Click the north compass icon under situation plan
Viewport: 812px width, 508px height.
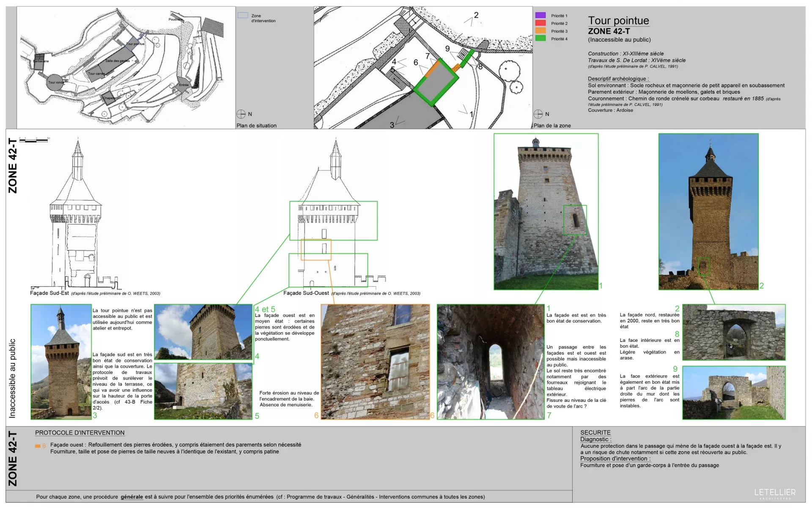241,114
